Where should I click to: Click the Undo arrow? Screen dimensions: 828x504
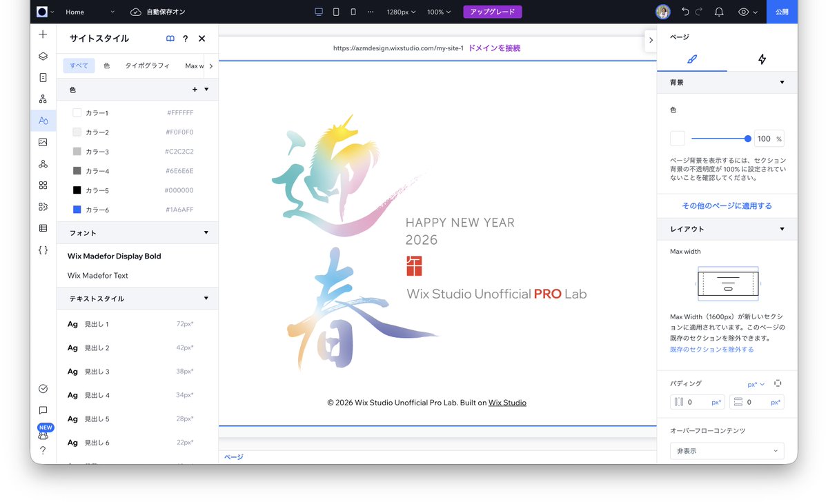point(685,12)
